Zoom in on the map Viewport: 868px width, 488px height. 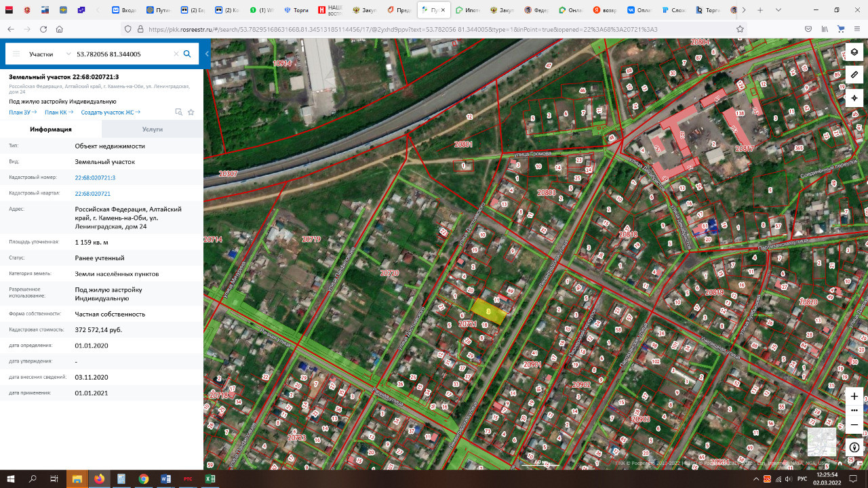(x=854, y=396)
